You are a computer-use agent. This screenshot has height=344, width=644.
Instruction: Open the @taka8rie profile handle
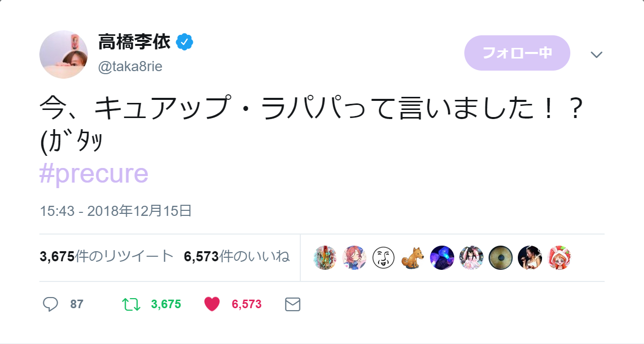130,67
